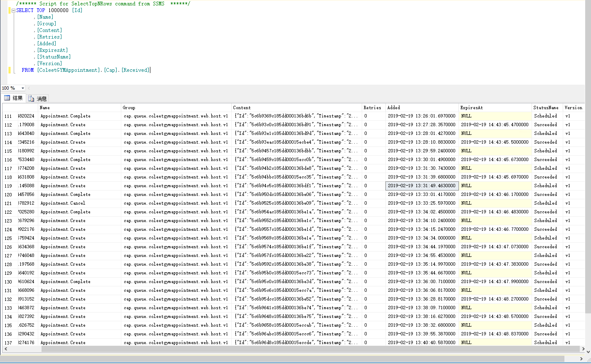
Task: Select the Added column header
Action: (x=422, y=107)
